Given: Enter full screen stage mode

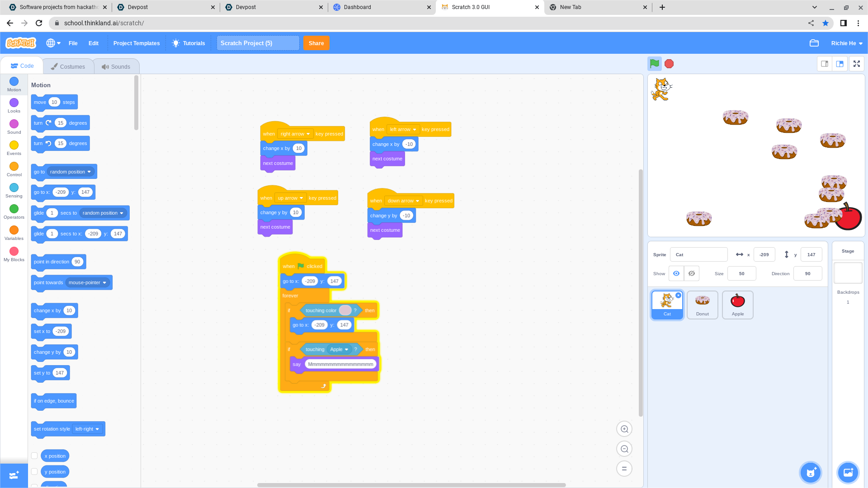Looking at the screenshot, I should 856,64.
